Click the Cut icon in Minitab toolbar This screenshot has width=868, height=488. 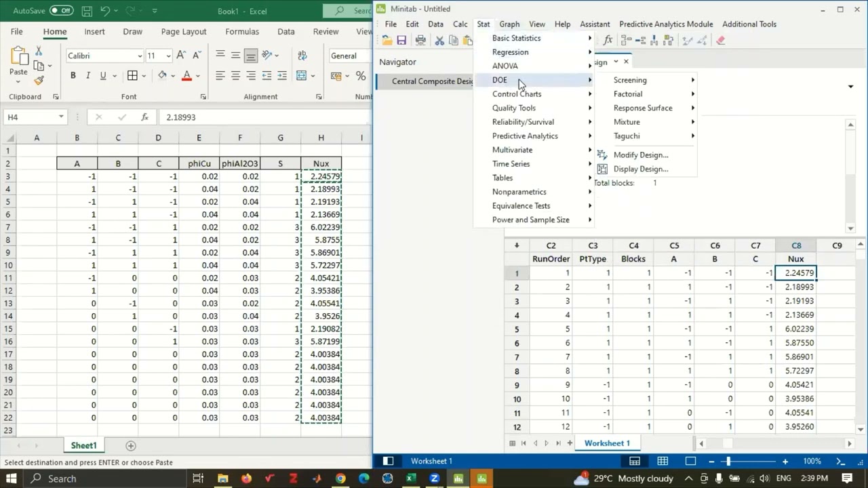pos(439,41)
